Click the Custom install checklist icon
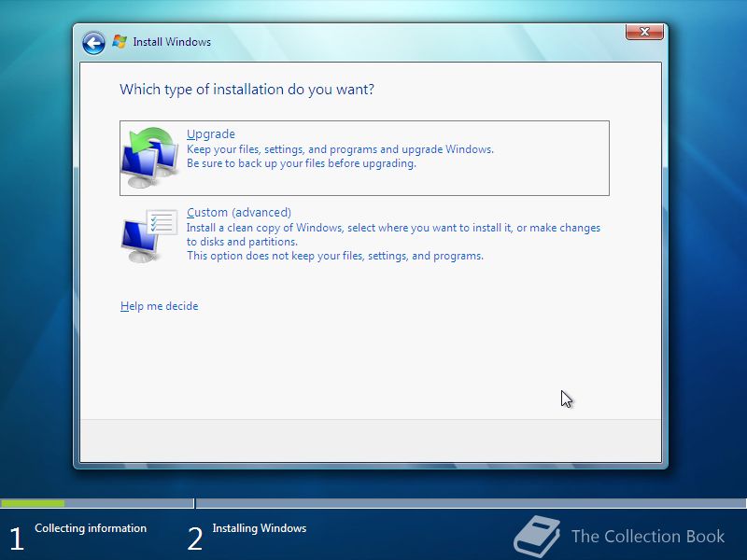 tap(149, 235)
